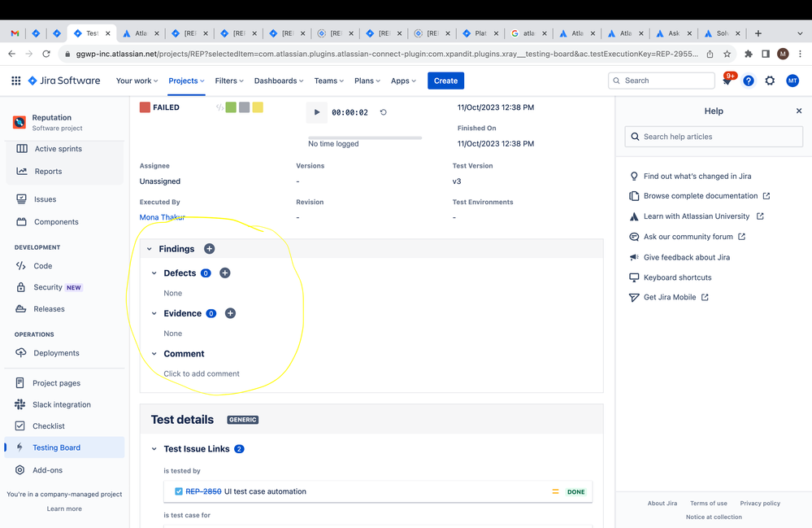The height and width of the screenshot is (528, 812).
Task: Open Keyboard shortcuts help item
Action: coord(677,277)
